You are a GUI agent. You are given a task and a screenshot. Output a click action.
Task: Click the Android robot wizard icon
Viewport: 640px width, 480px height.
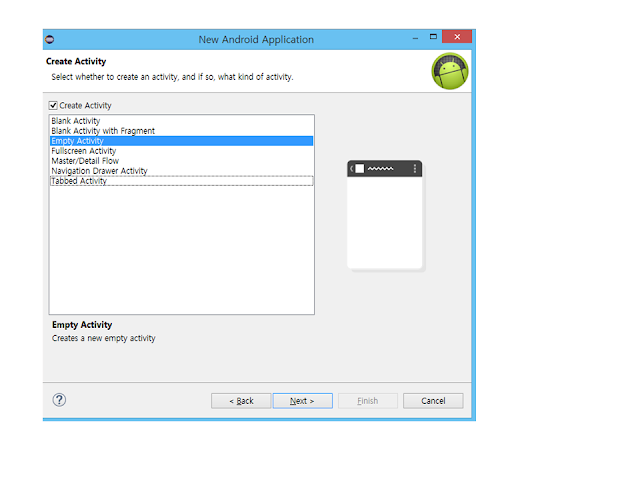pos(450,71)
